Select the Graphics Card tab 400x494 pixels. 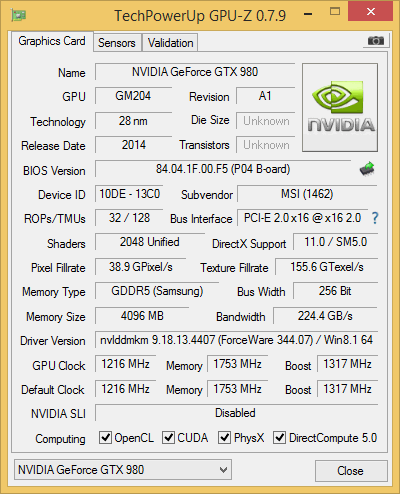pyautogui.click(x=52, y=41)
